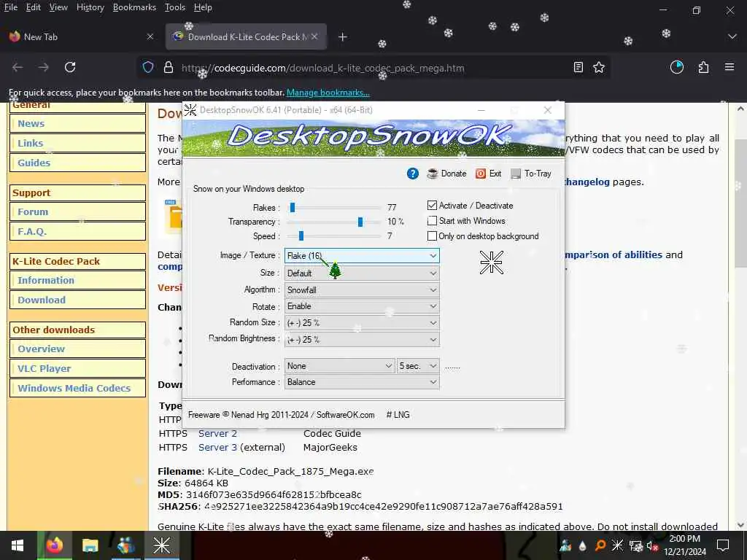The height and width of the screenshot is (560, 747).
Task: Click the red Exit icon in DesktopSnowOK
Action: point(481,174)
